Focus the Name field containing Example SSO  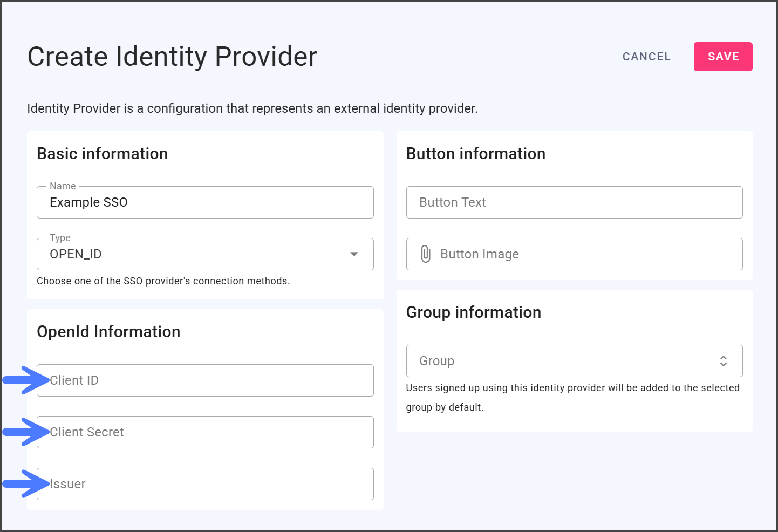pos(205,202)
